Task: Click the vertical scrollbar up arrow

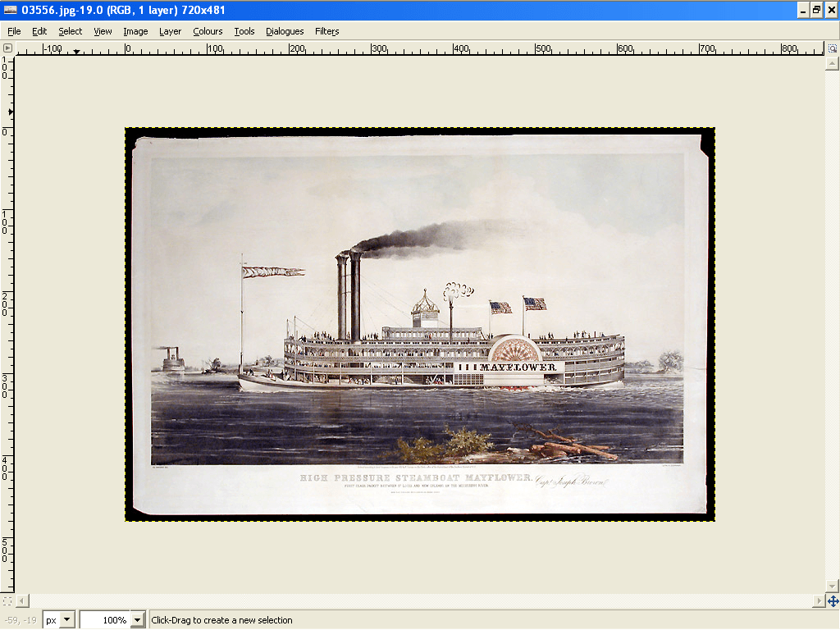Action: coord(833,62)
